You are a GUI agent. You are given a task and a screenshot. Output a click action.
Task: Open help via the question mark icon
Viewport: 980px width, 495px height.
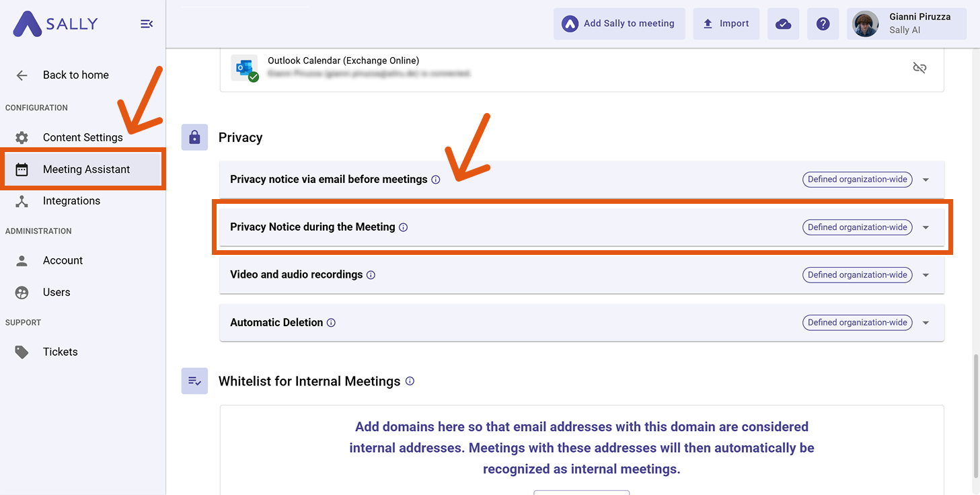pos(823,24)
